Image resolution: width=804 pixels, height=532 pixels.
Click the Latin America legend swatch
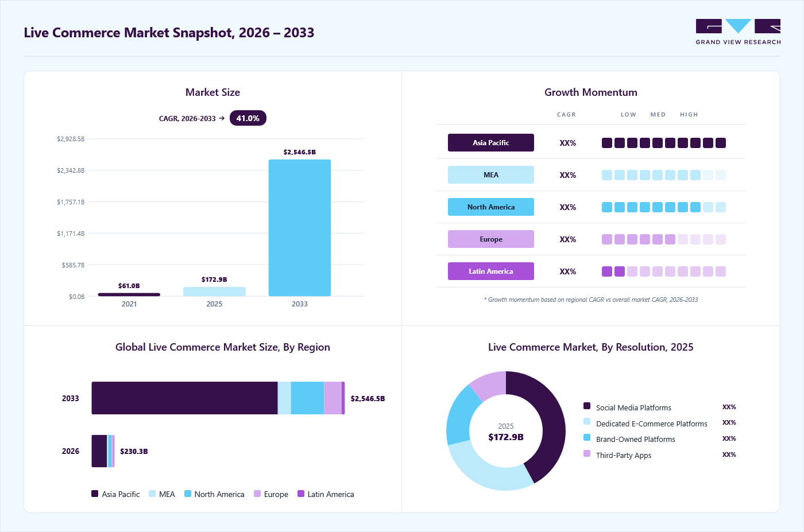click(x=301, y=494)
